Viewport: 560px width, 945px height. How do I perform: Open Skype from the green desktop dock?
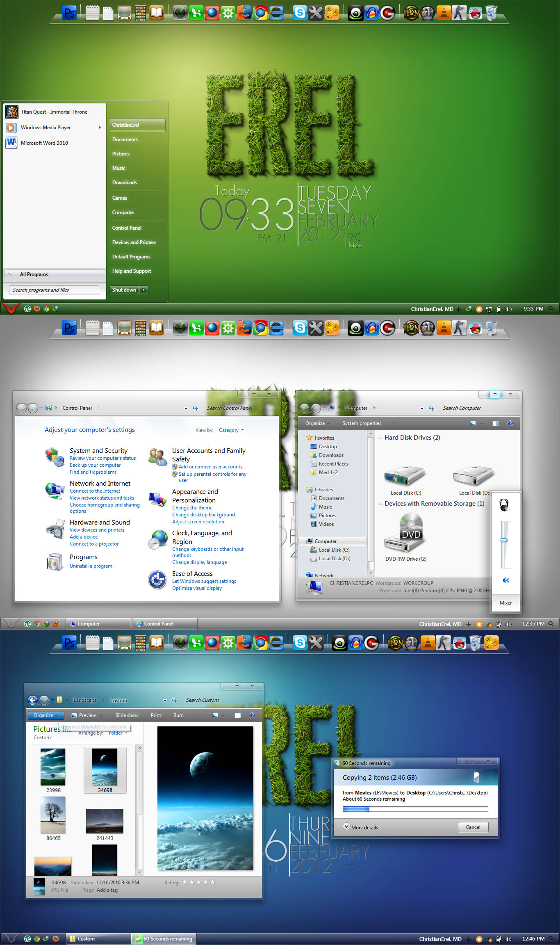pos(300,13)
